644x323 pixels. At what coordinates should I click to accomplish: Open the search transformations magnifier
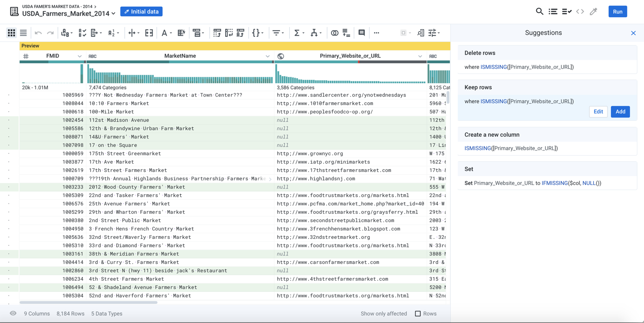(539, 12)
